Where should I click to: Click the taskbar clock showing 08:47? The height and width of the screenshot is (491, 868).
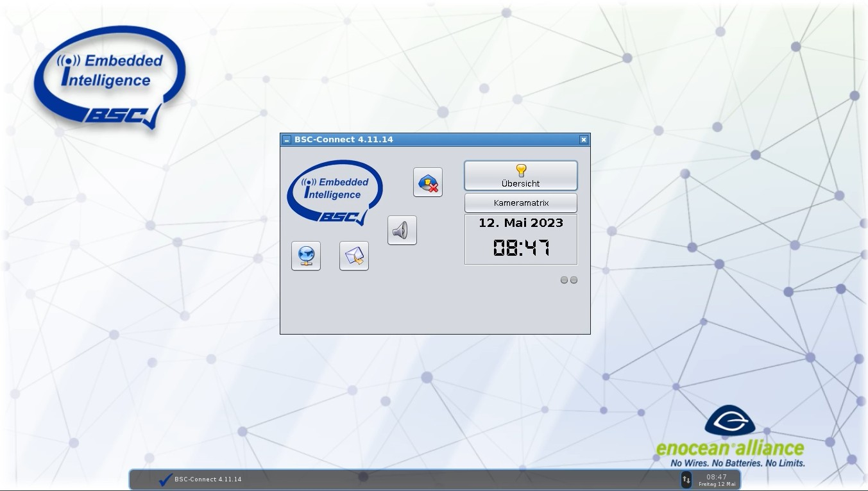point(717,479)
